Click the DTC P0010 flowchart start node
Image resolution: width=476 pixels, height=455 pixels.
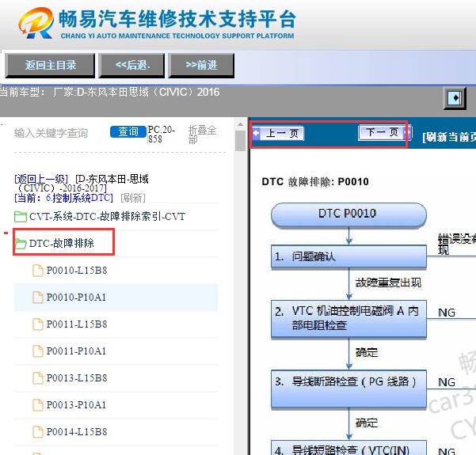point(348,214)
